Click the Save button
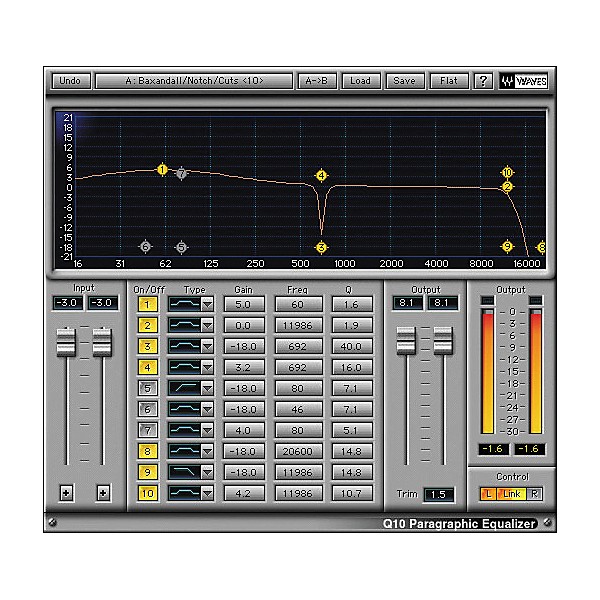This screenshot has height=600, width=600. 404,81
